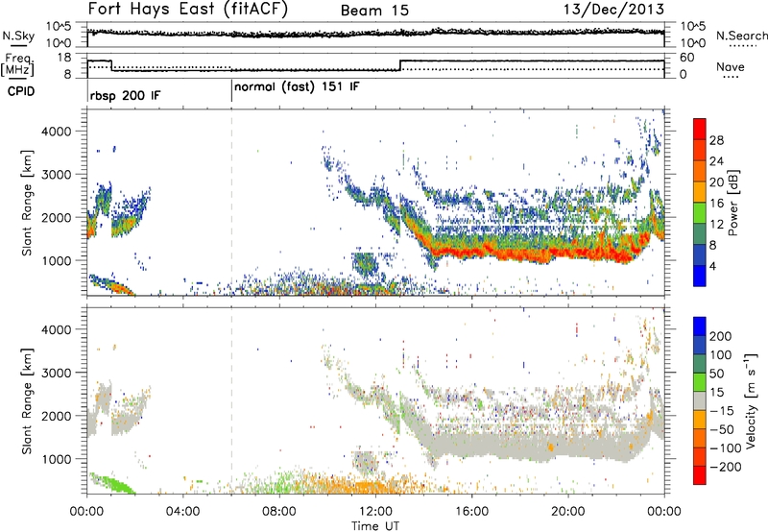The width and height of the screenshot is (768, 532).
Task: Click the "20:00" time tick label
Action: [568, 512]
